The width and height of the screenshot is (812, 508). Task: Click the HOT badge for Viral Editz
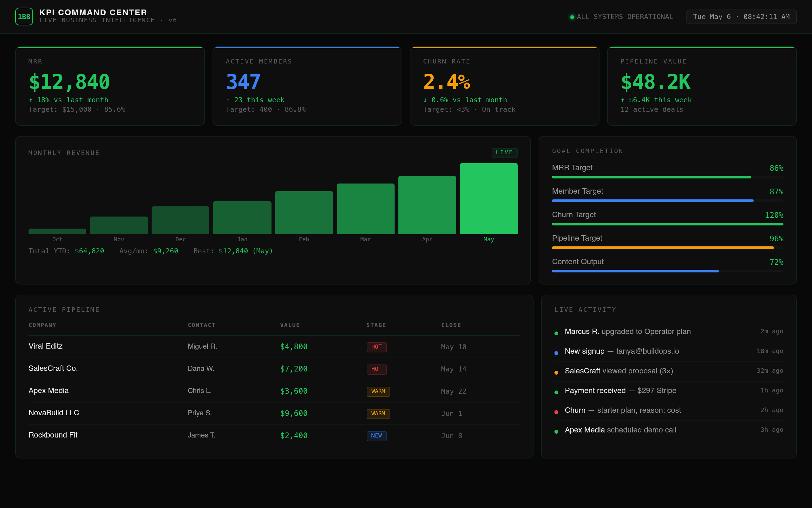click(377, 347)
